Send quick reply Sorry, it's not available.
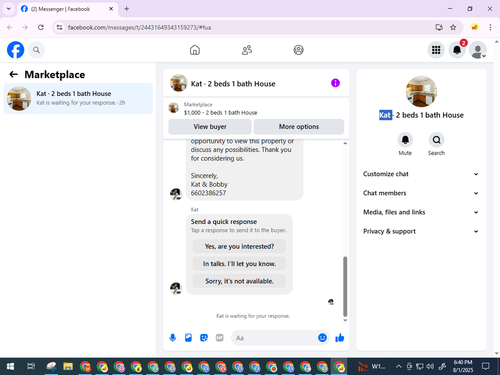The image size is (500, 375). (x=239, y=281)
